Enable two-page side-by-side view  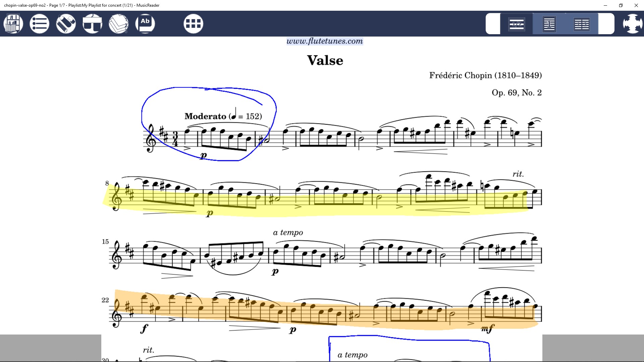click(582, 24)
